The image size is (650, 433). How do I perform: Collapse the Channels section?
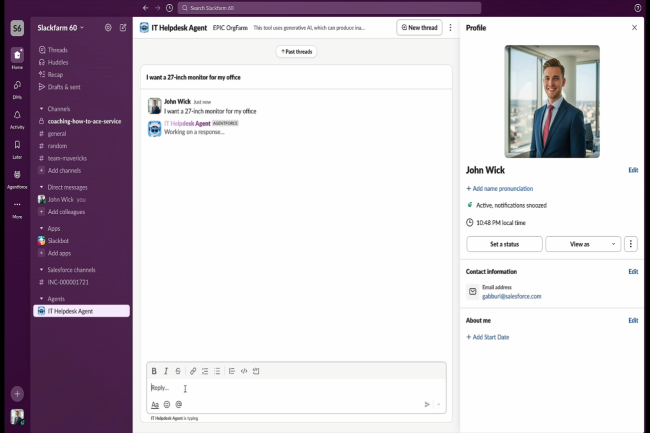(41, 109)
